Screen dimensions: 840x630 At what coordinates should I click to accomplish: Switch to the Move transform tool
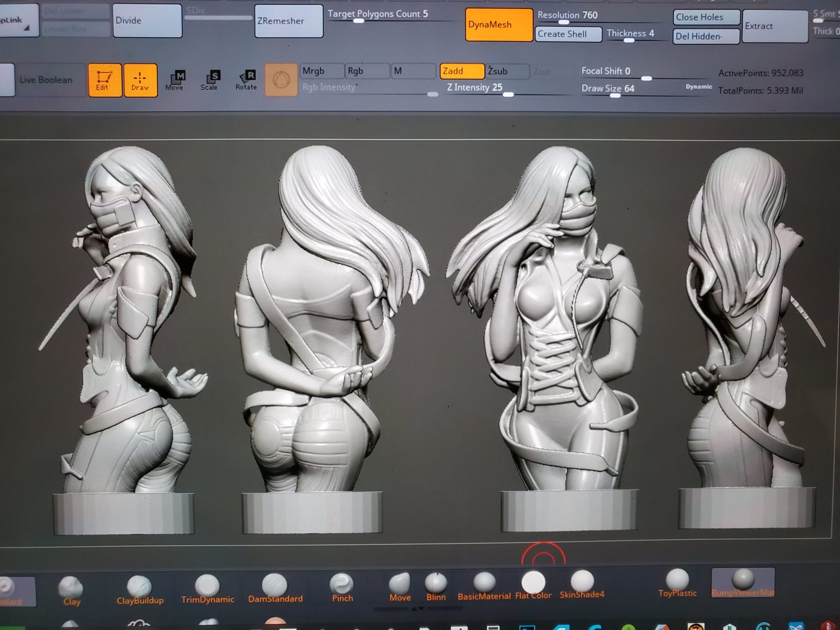(x=175, y=80)
